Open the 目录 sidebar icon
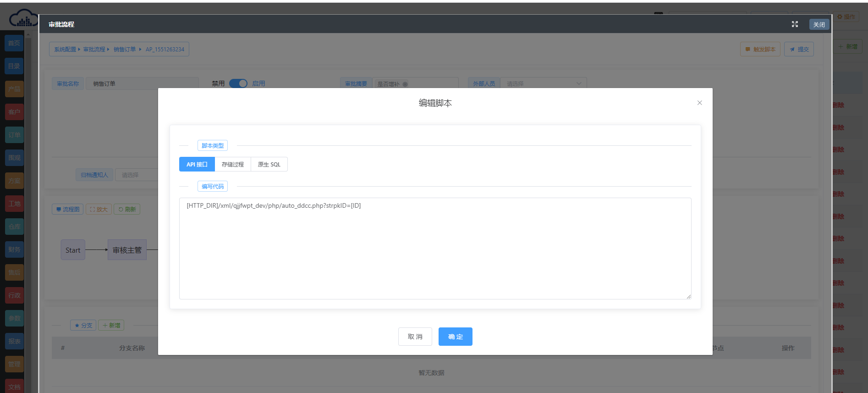The width and height of the screenshot is (868, 393). pyautogui.click(x=14, y=66)
